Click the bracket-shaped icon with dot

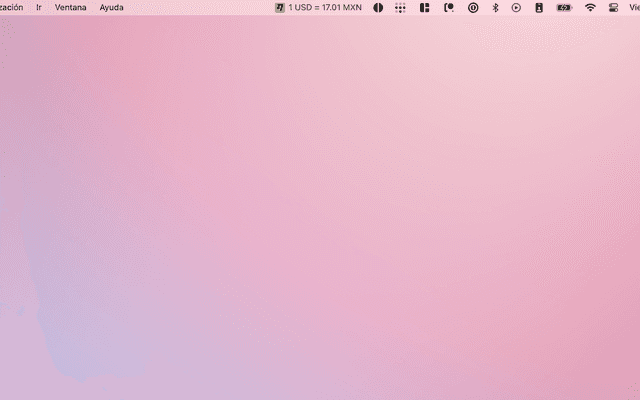point(449,7)
